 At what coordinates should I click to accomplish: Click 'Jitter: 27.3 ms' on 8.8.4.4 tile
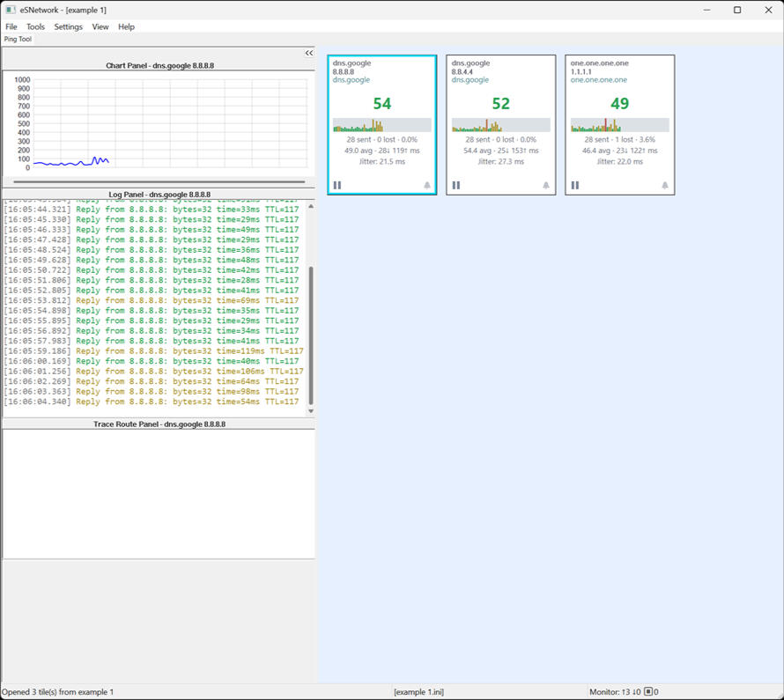tap(500, 162)
